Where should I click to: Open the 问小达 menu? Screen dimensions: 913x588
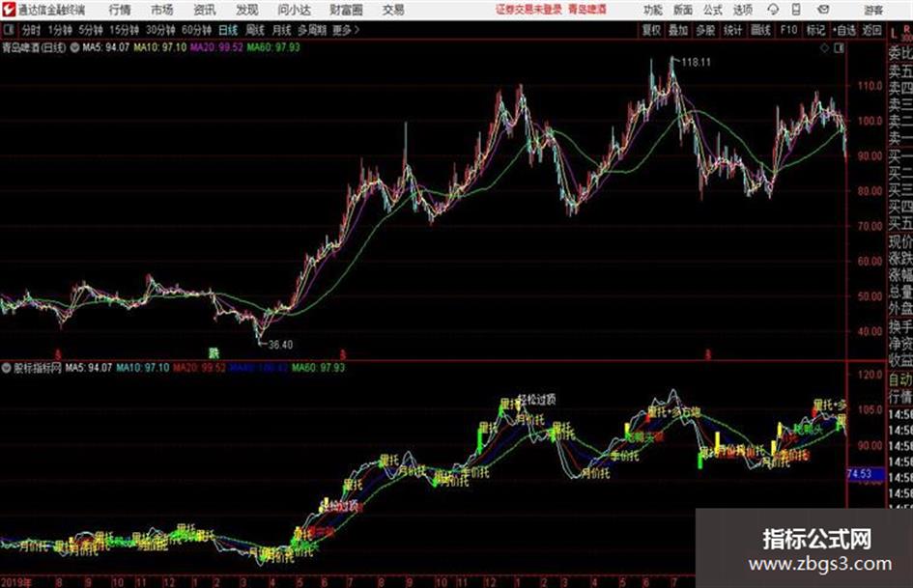(x=294, y=10)
